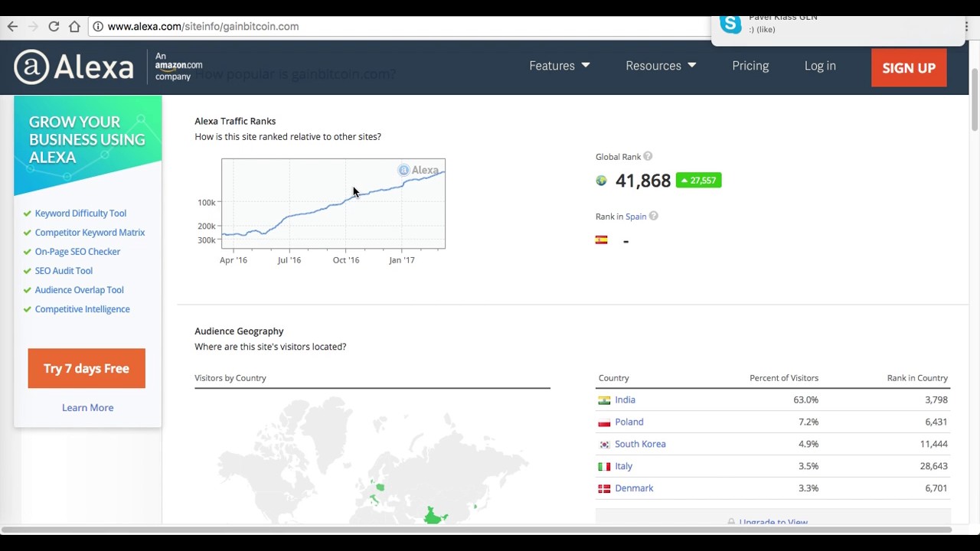Click the global rank value 41,868
This screenshot has width=980, height=551.
point(642,181)
